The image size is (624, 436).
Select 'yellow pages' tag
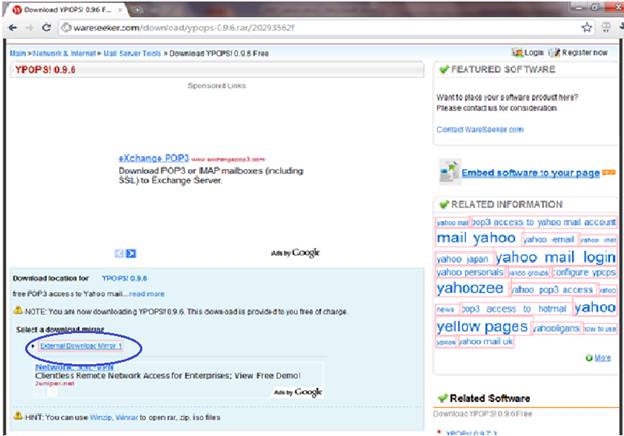tap(482, 327)
